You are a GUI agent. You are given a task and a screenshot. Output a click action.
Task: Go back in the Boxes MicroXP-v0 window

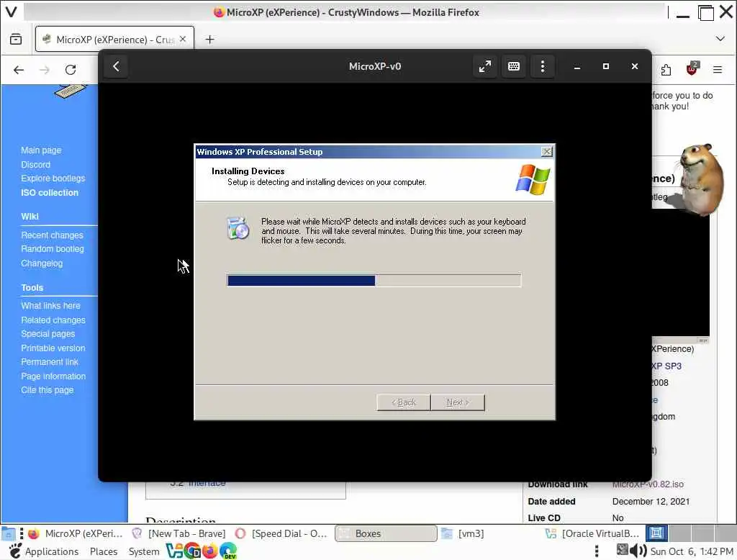point(116,66)
